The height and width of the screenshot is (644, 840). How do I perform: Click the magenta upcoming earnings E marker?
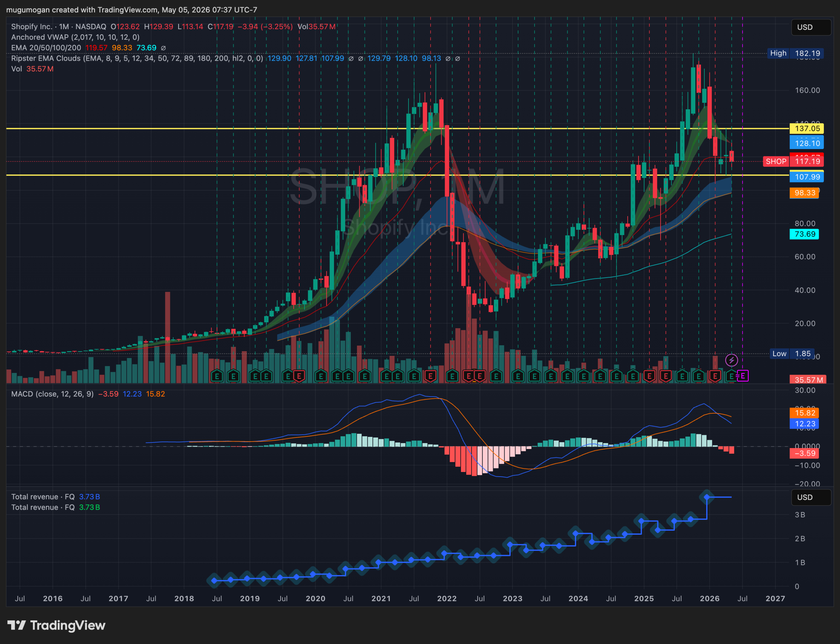743,376
